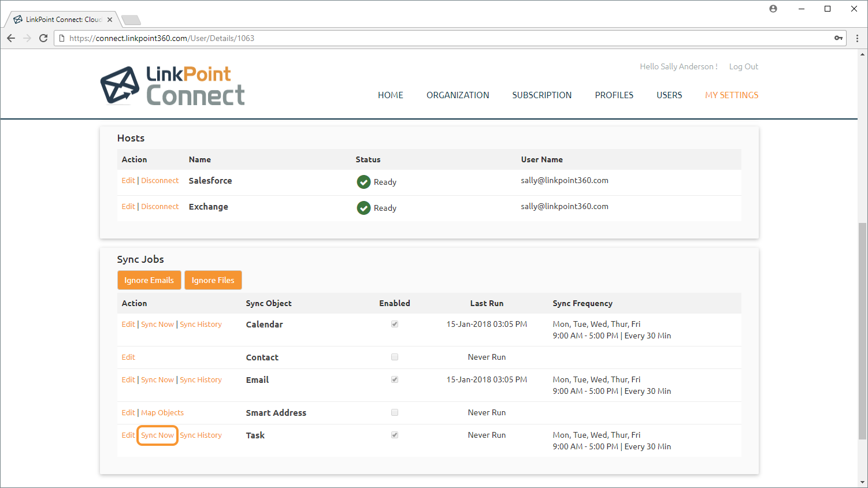Click the page info icon in address bar
This screenshot has width=868, height=488.
62,38
